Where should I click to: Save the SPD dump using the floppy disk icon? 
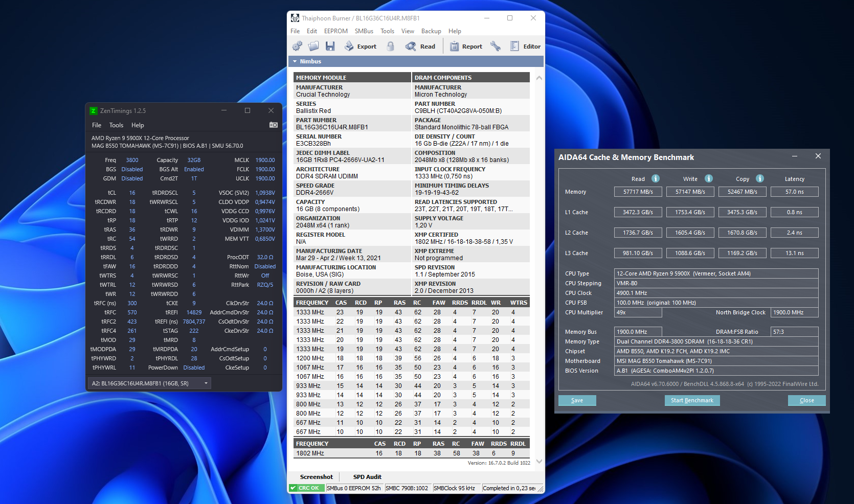330,47
